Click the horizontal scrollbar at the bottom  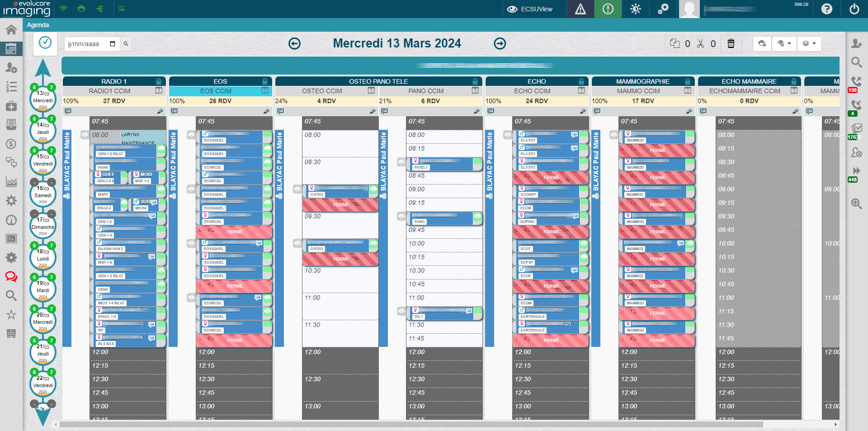coord(411,425)
